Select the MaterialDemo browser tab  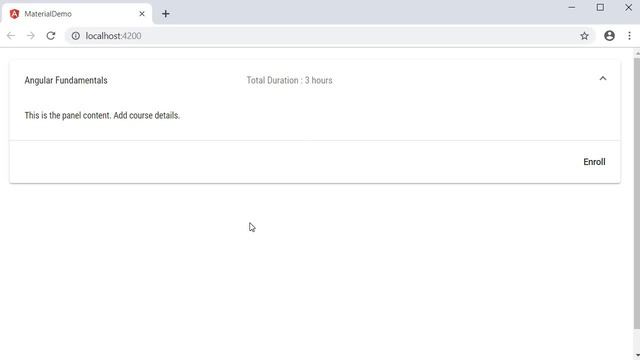(x=77, y=14)
